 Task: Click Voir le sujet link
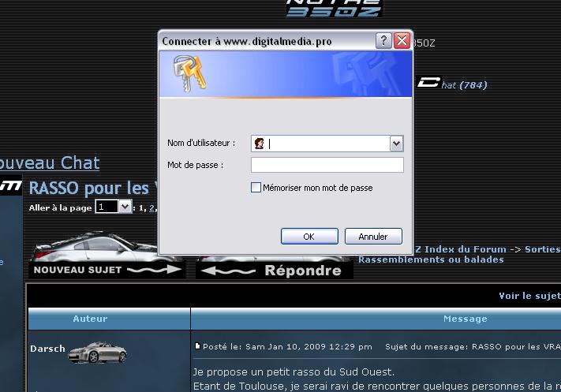[x=530, y=296]
